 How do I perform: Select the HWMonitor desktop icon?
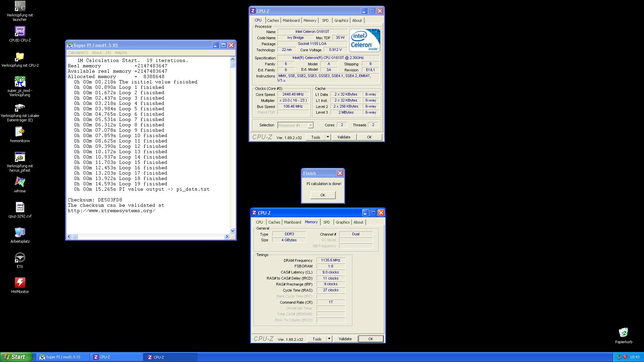click(20, 283)
